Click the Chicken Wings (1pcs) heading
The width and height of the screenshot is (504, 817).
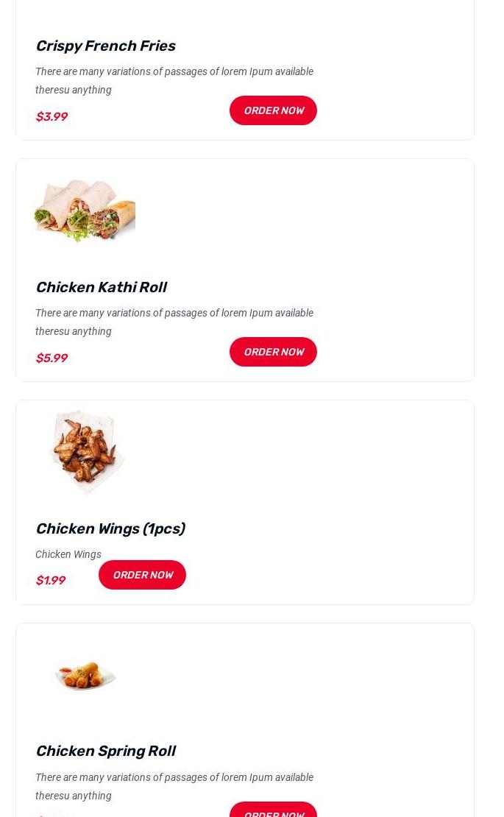click(x=110, y=528)
